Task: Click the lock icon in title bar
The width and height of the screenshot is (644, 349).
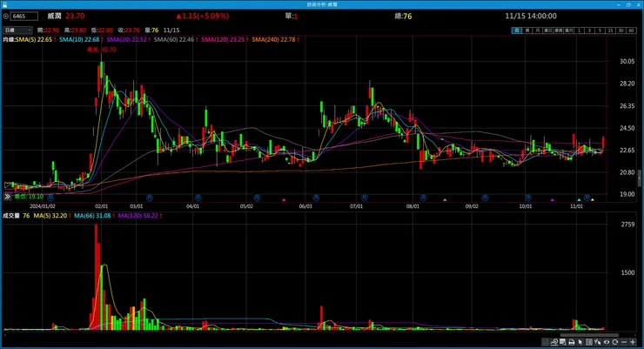Action: [5, 4]
